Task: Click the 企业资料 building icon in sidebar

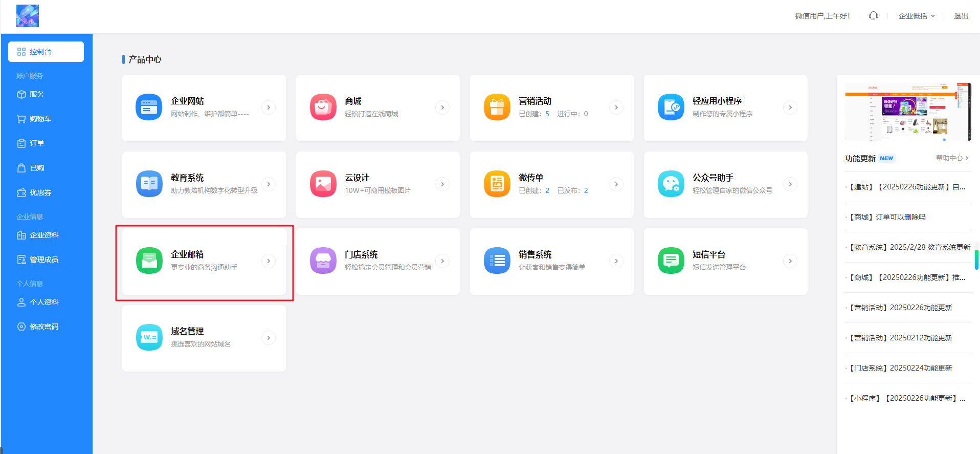Action: coord(21,235)
